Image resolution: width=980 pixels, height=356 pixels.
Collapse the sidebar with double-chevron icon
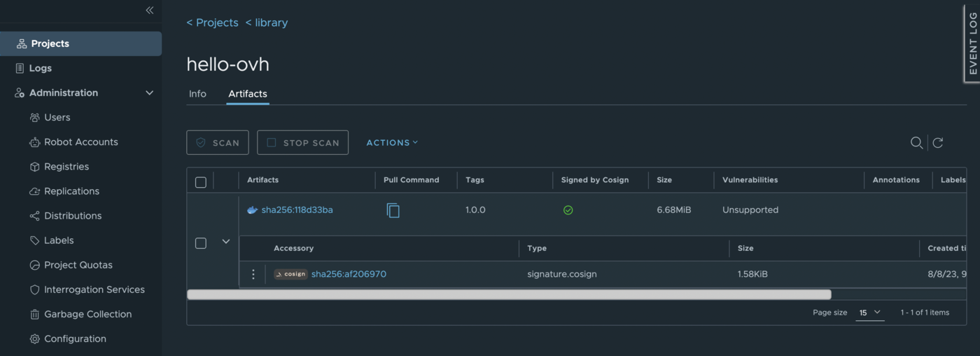pos(149,11)
